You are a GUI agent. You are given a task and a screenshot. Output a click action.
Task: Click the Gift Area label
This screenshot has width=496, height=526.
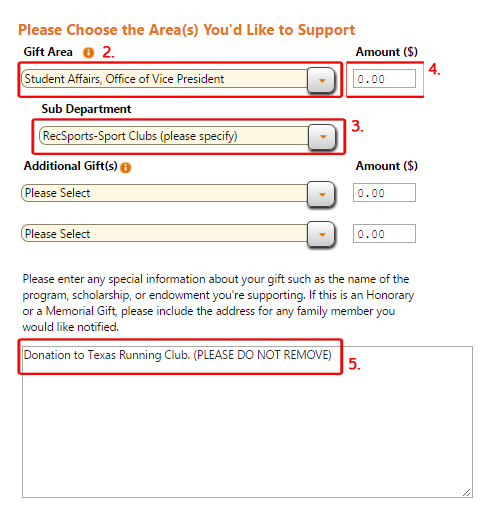click(x=48, y=52)
